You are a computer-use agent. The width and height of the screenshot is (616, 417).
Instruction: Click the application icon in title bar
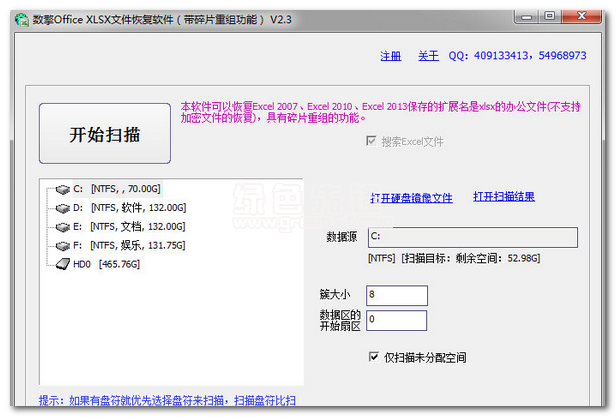click(x=22, y=20)
